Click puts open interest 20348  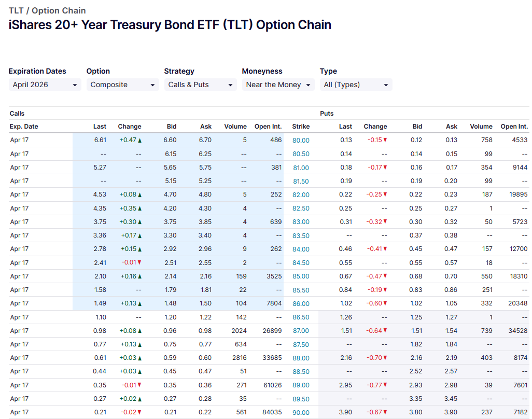pyautogui.click(x=518, y=303)
